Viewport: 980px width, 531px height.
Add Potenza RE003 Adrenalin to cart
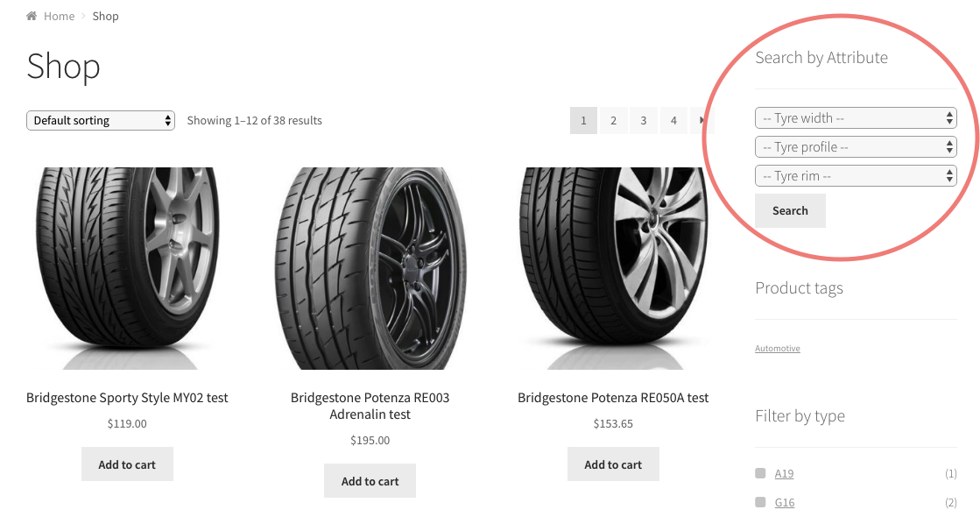[370, 481]
